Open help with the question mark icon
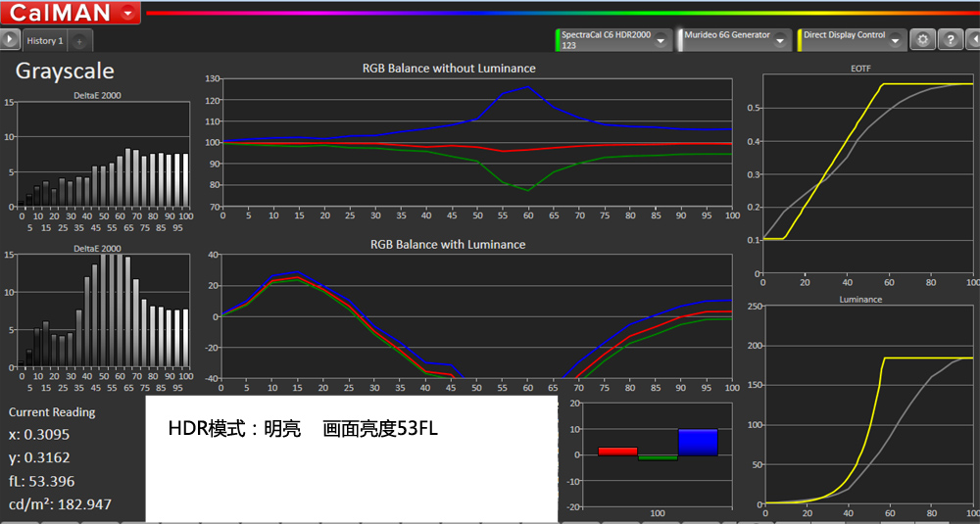 click(951, 40)
